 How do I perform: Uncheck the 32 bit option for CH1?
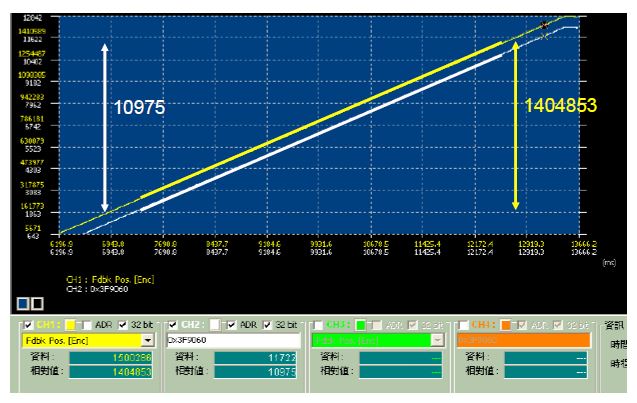click(x=121, y=325)
